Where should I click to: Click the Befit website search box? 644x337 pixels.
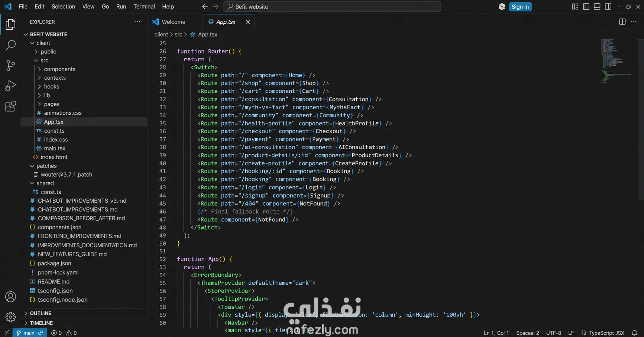(332, 7)
